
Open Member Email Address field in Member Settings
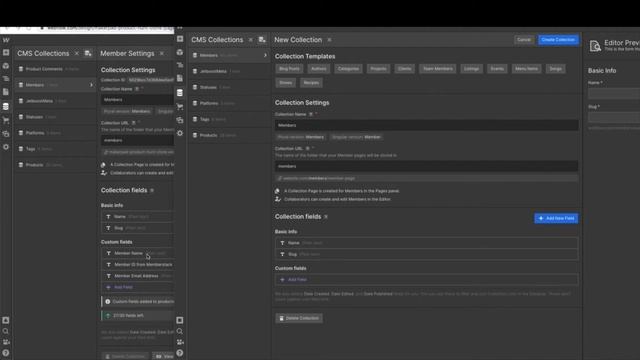point(138,276)
